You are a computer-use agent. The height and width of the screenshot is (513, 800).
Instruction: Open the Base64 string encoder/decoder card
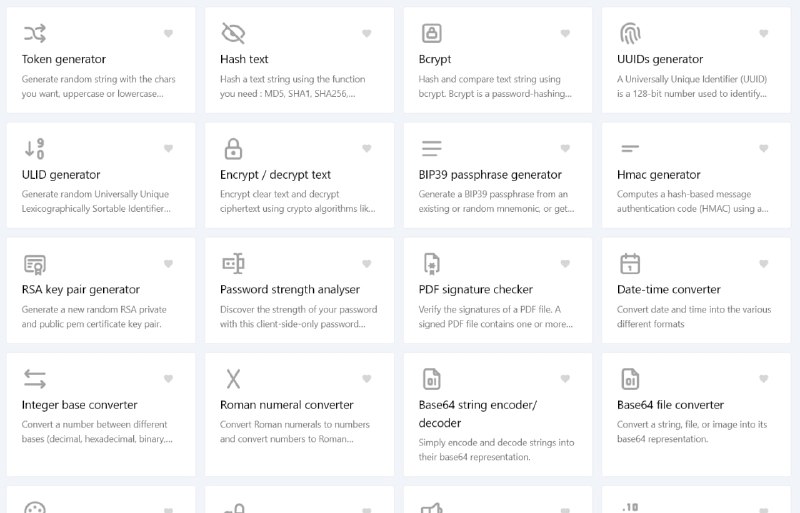pos(498,414)
